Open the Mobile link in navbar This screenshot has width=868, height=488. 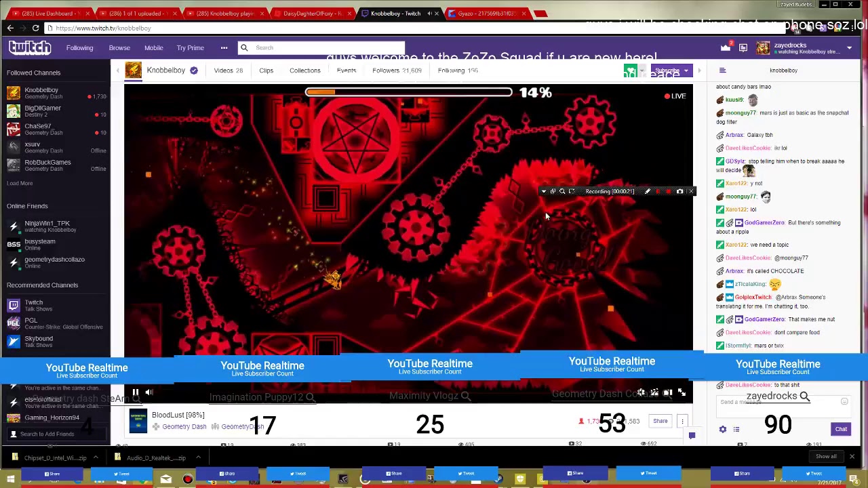point(153,47)
